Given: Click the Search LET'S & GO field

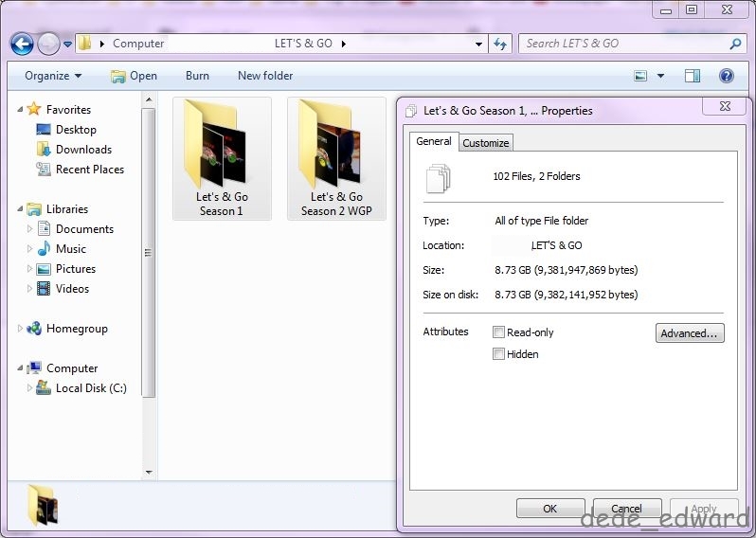Looking at the screenshot, I should coord(623,44).
